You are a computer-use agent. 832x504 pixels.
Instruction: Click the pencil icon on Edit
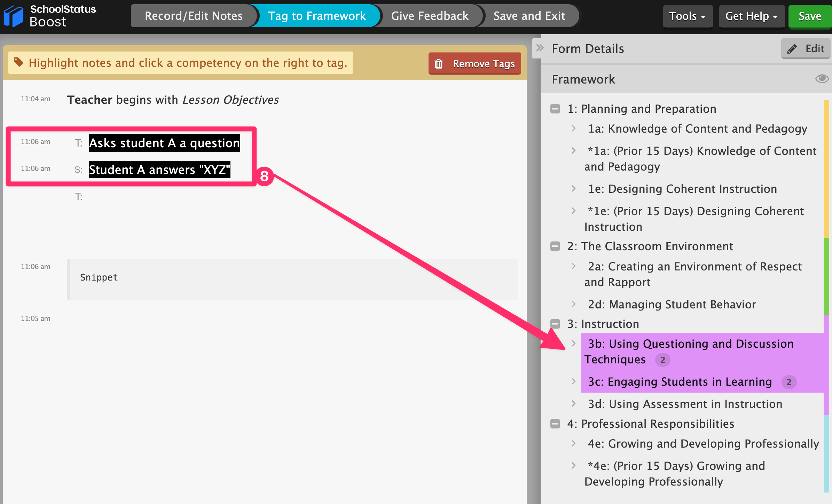click(792, 49)
